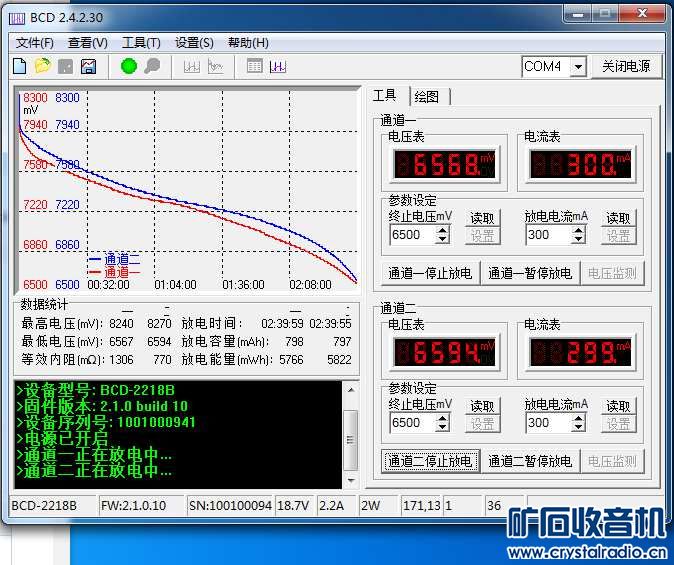
Task: Click the Channel 1 current meter showing 300
Action: 581,164
